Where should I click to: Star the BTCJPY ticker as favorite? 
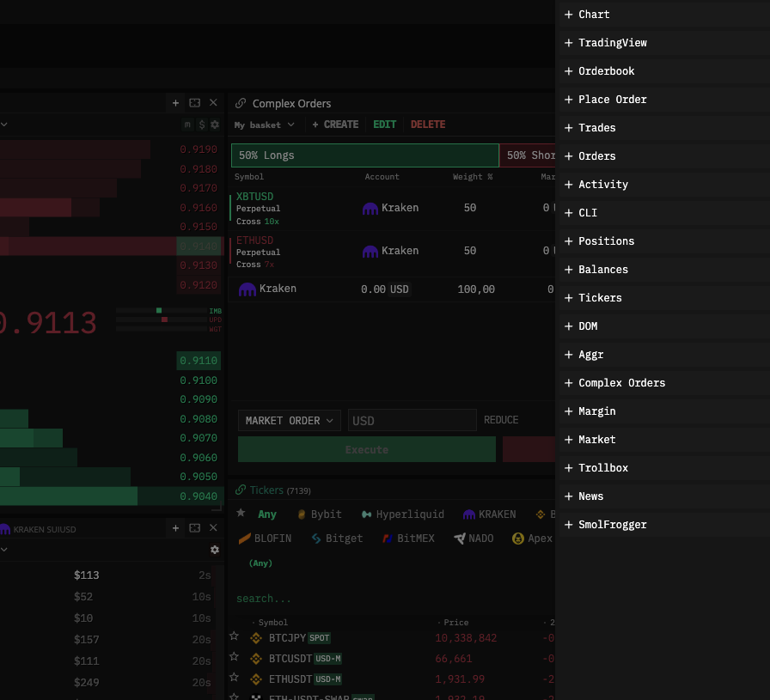234,636
